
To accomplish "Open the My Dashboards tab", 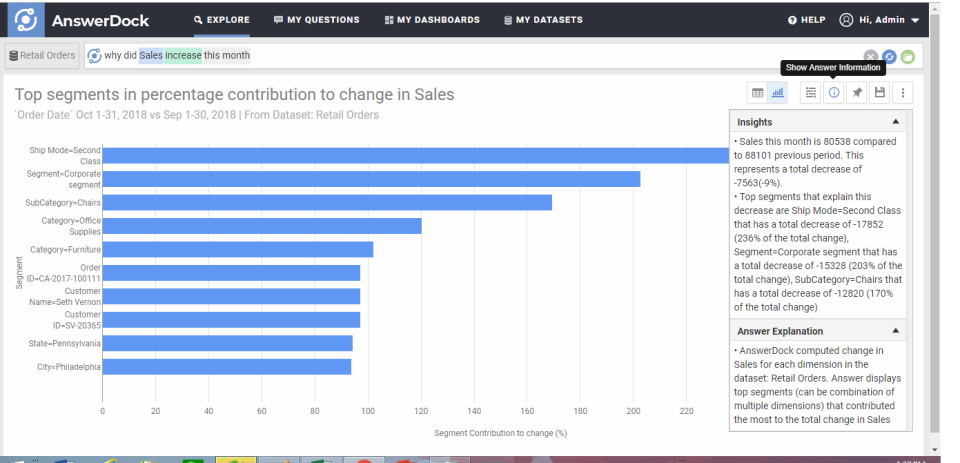I will click(432, 20).
